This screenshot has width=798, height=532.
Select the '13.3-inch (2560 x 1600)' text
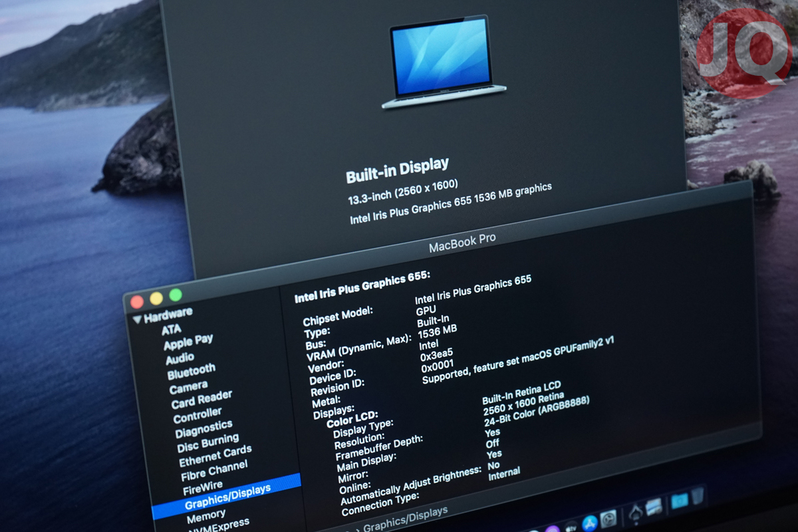click(x=403, y=192)
